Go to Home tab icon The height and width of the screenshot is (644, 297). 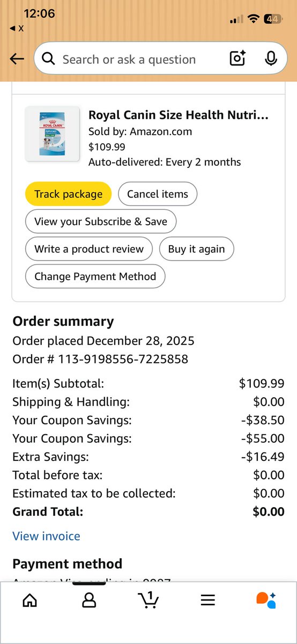[30, 600]
